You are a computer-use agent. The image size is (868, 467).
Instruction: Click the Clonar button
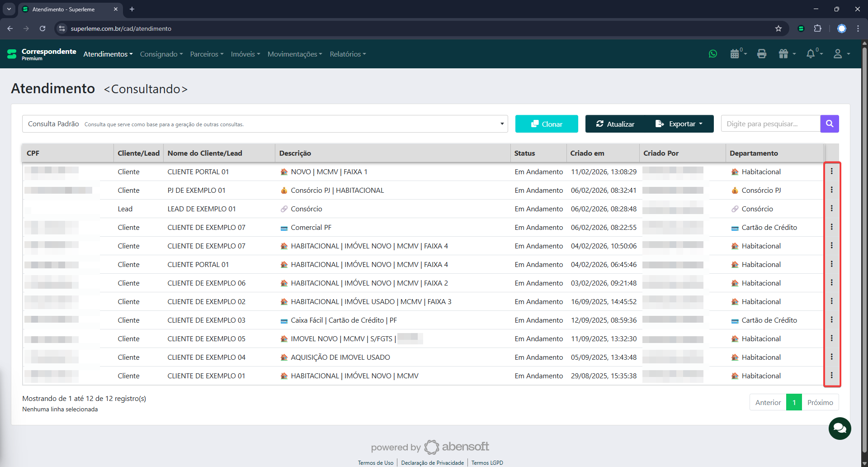[547, 124]
